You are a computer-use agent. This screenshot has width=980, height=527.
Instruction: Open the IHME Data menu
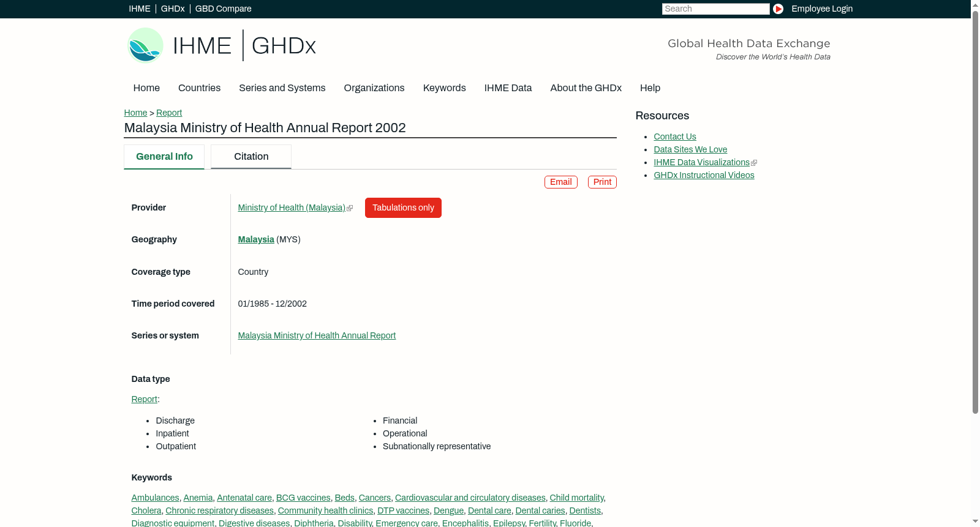(x=508, y=88)
